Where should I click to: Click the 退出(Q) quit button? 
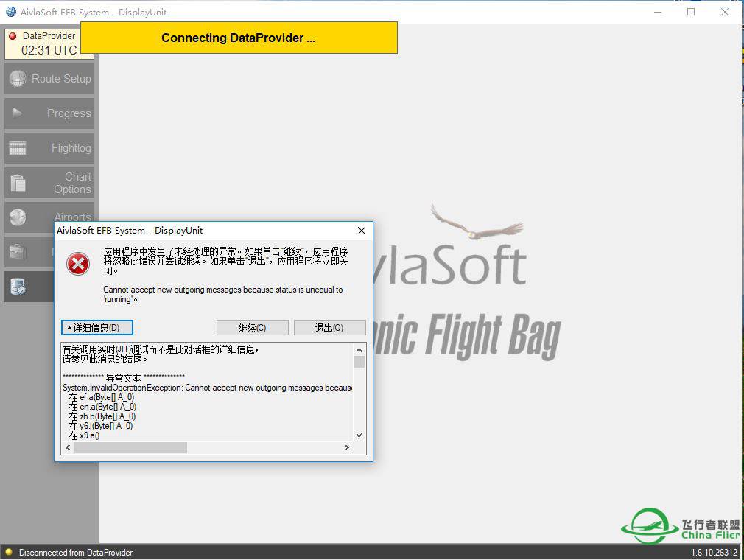(x=330, y=328)
